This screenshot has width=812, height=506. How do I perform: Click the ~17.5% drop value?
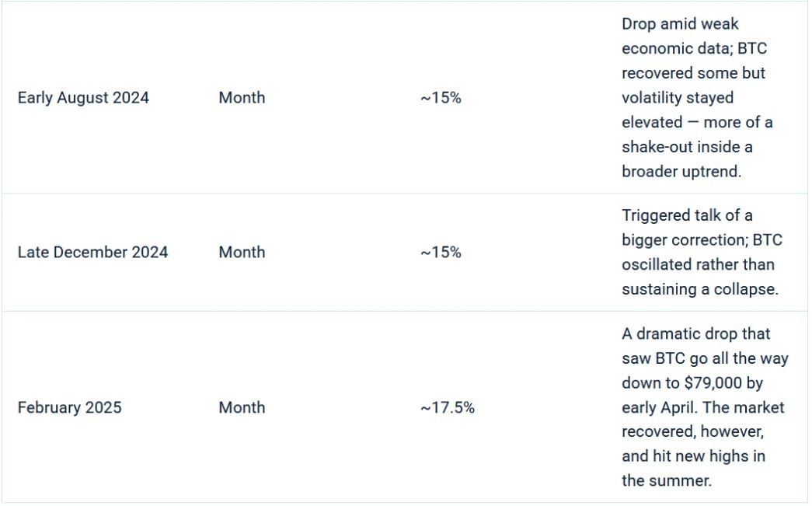(x=448, y=407)
